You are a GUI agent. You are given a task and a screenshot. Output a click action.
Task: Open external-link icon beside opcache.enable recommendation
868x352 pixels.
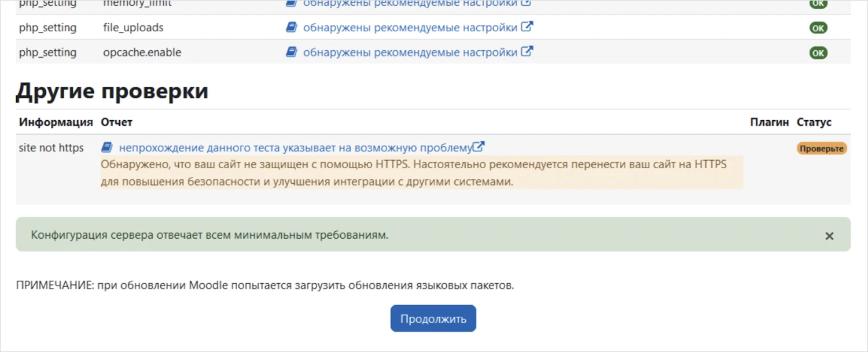click(527, 51)
